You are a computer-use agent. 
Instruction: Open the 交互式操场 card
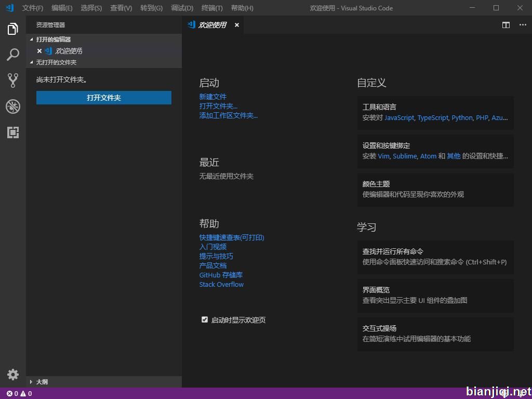click(435, 334)
